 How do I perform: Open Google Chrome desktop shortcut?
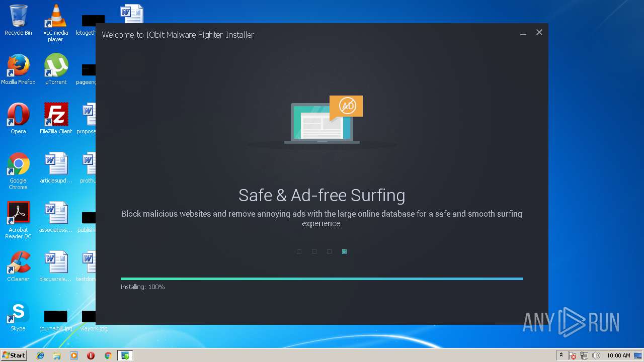click(x=18, y=171)
